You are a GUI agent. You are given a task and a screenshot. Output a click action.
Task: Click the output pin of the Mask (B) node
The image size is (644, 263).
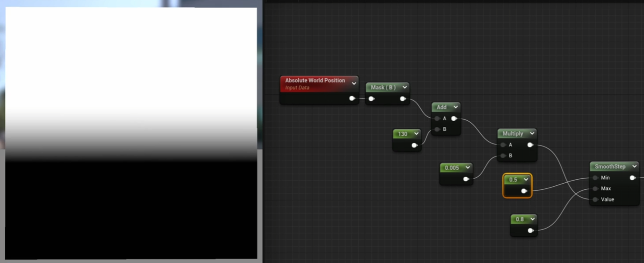point(402,99)
